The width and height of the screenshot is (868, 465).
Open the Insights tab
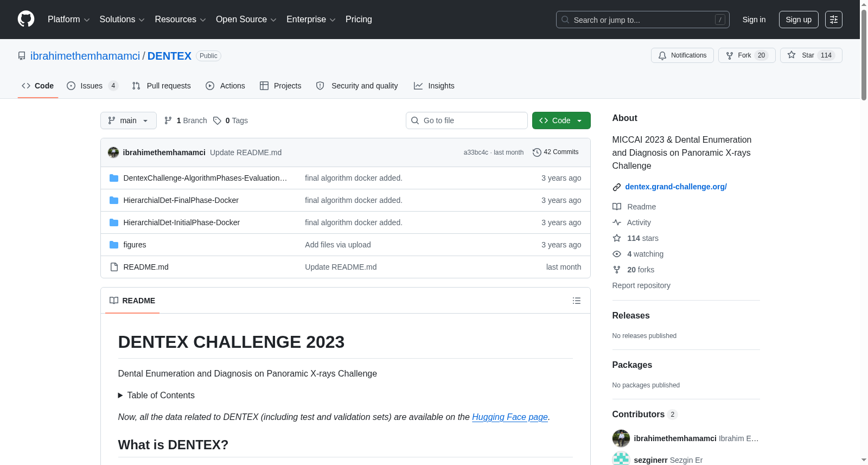(x=434, y=86)
